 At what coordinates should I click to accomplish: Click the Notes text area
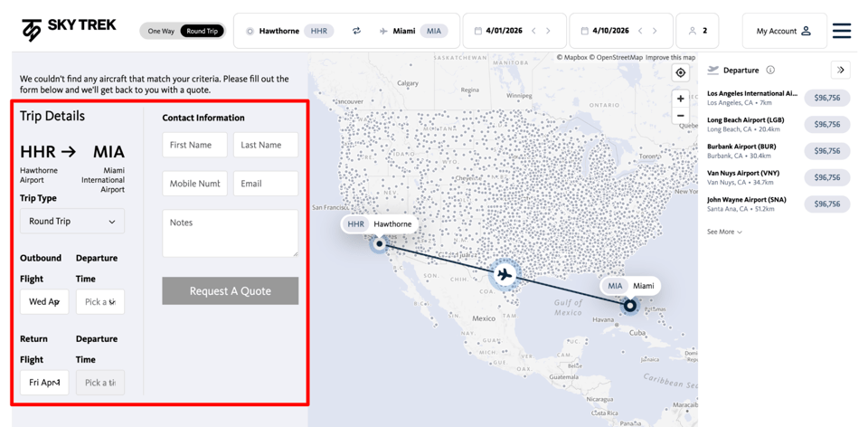click(x=230, y=233)
